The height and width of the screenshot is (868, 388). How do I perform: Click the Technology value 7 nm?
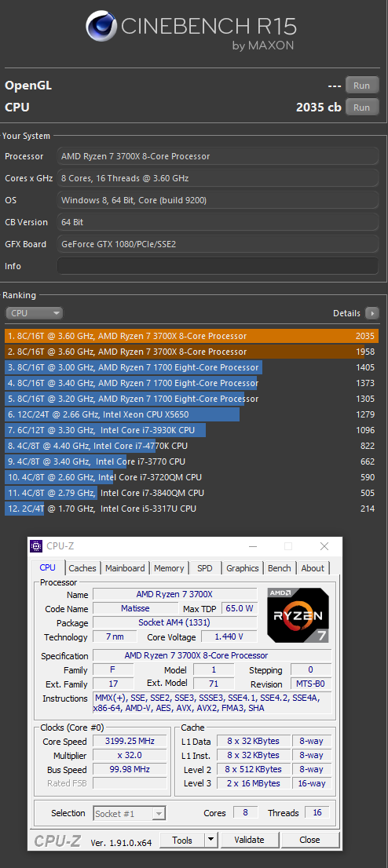click(114, 636)
